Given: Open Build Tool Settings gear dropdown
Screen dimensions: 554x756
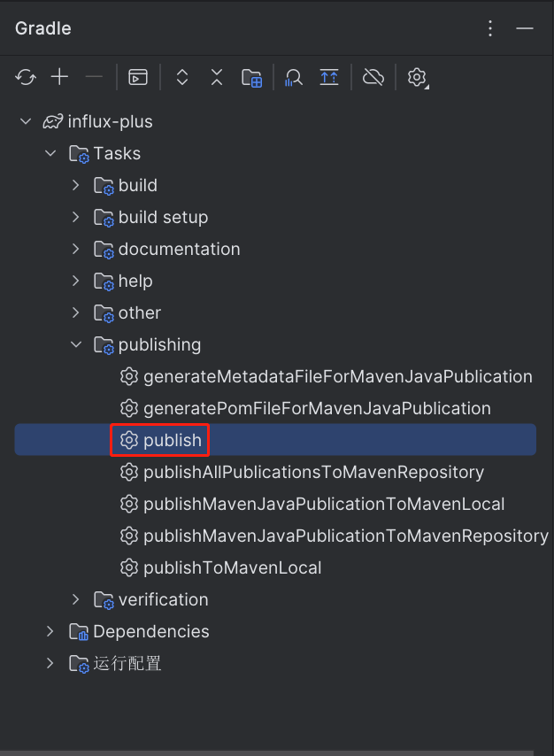Looking at the screenshot, I should pyautogui.click(x=418, y=78).
